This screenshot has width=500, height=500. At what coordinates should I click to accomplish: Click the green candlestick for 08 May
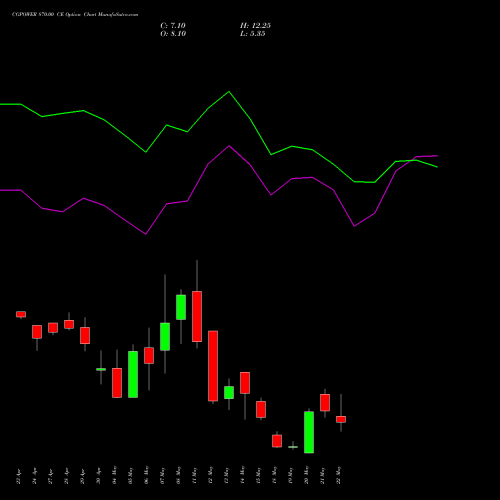pos(181,307)
